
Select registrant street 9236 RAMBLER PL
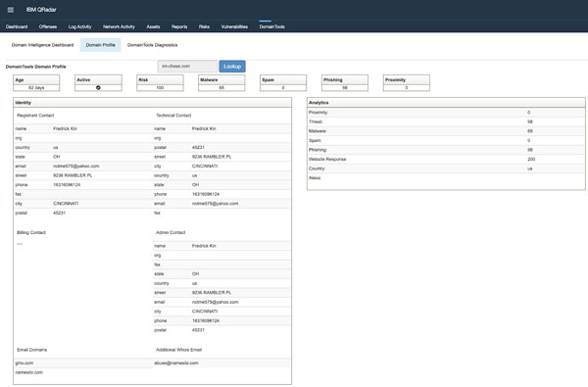73,175
